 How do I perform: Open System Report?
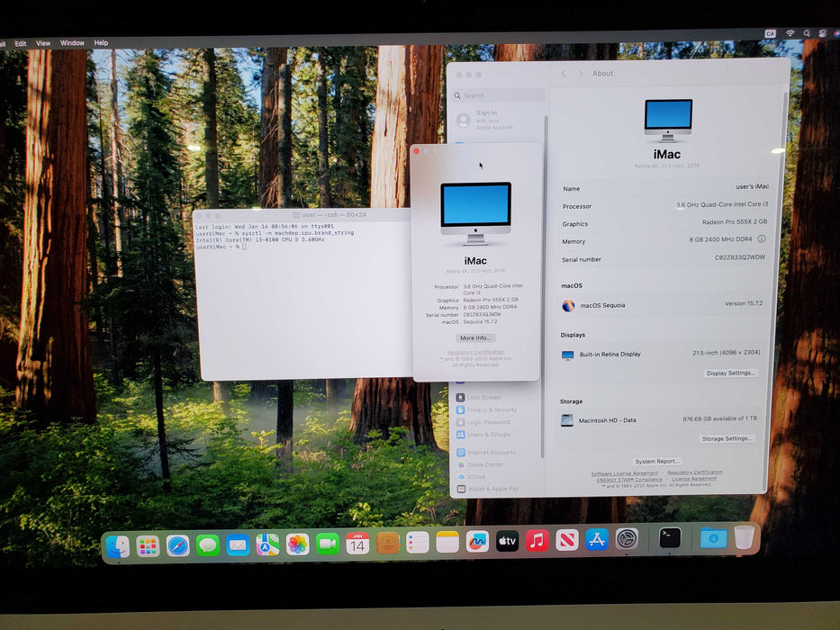pyautogui.click(x=656, y=461)
